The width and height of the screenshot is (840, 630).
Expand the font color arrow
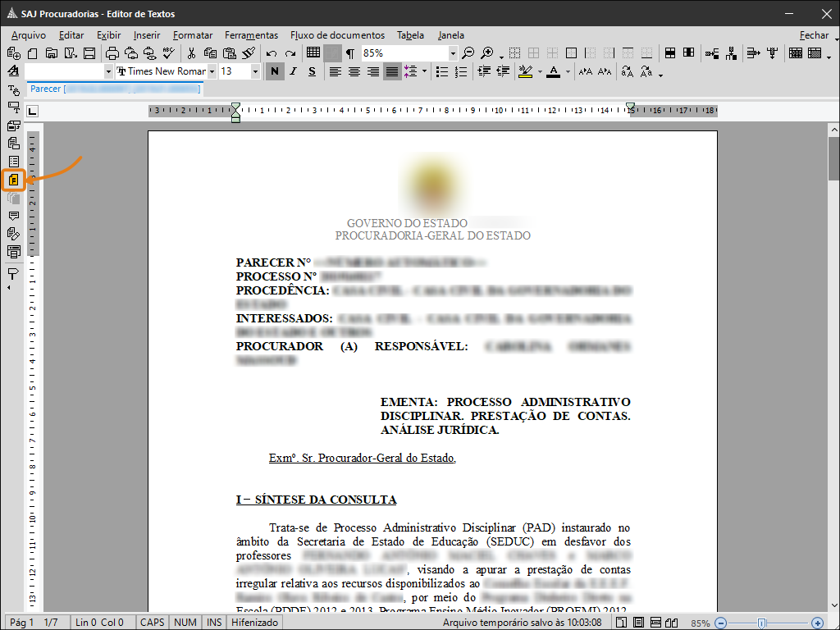click(x=568, y=71)
